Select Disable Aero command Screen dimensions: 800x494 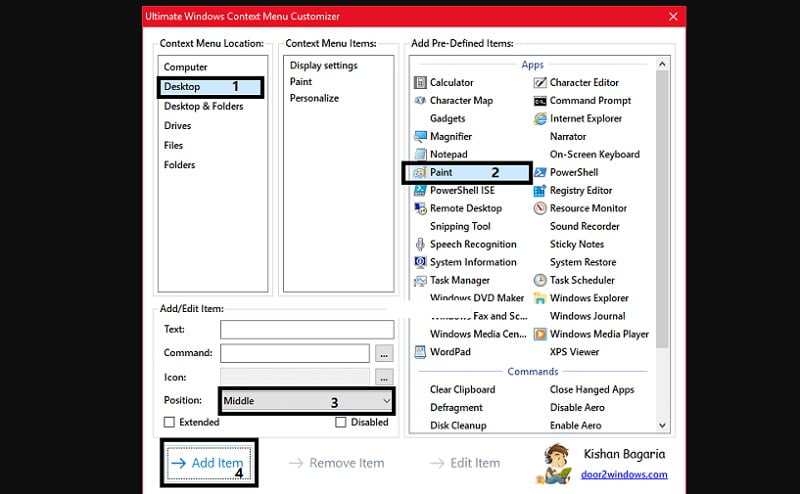[x=577, y=408]
